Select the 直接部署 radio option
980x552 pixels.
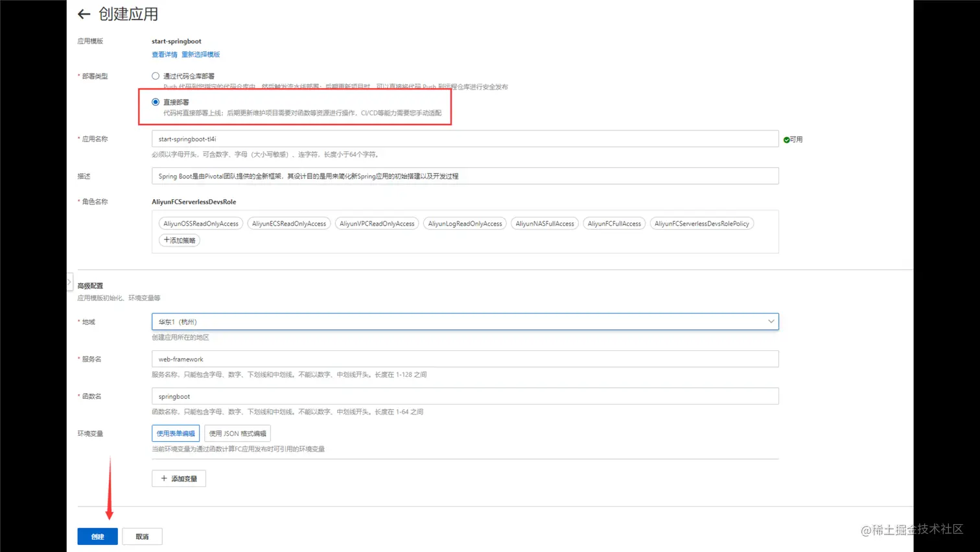(156, 102)
